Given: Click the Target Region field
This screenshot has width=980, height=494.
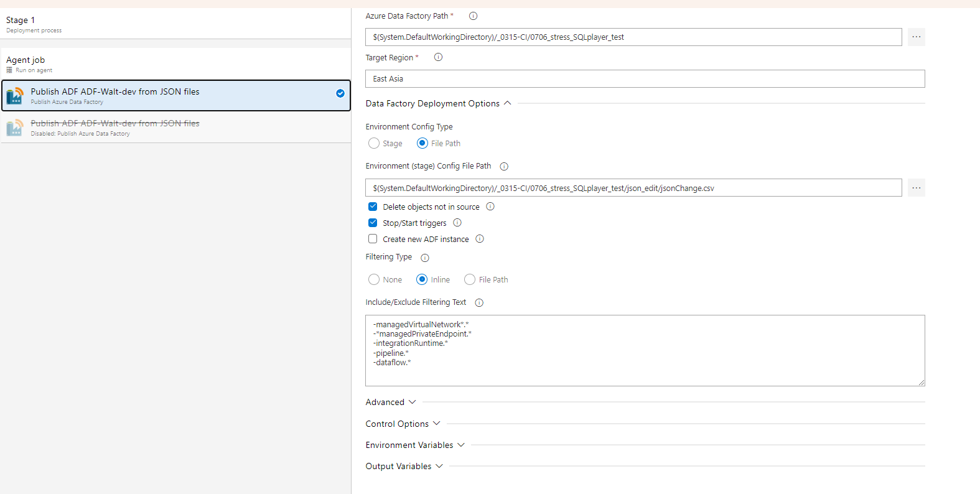Looking at the screenshot, I should click(645, 78).
